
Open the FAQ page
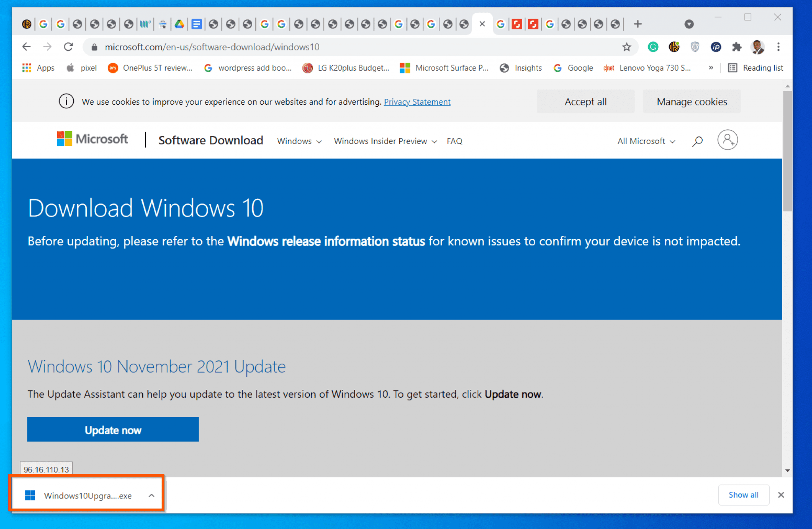(454, 141)
